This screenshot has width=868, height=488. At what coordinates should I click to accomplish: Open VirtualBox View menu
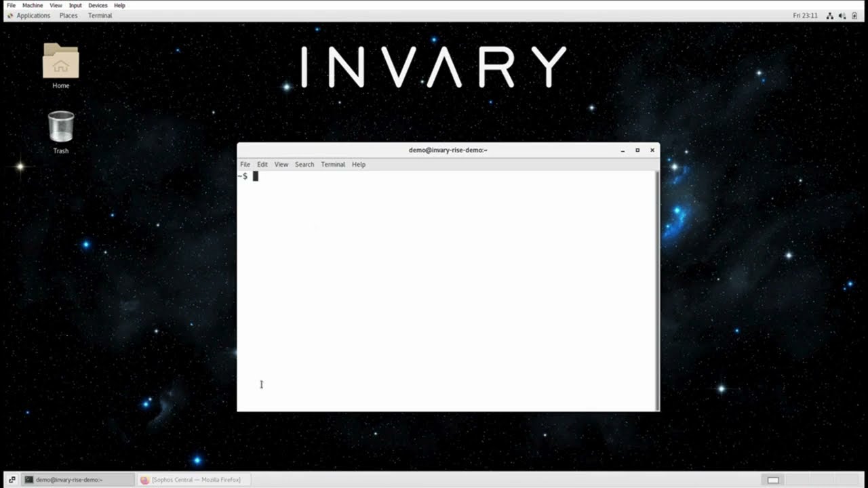(56, 5)
